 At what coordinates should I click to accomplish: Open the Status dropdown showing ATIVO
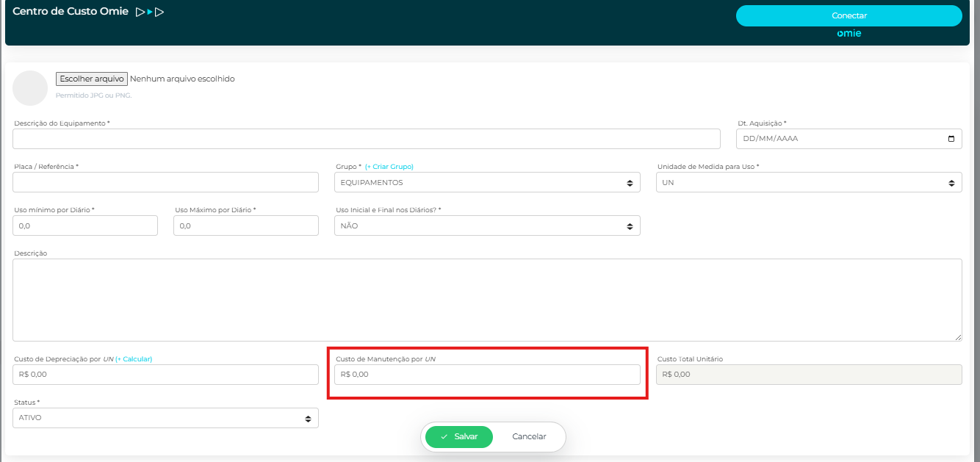[x=165, y=418]
